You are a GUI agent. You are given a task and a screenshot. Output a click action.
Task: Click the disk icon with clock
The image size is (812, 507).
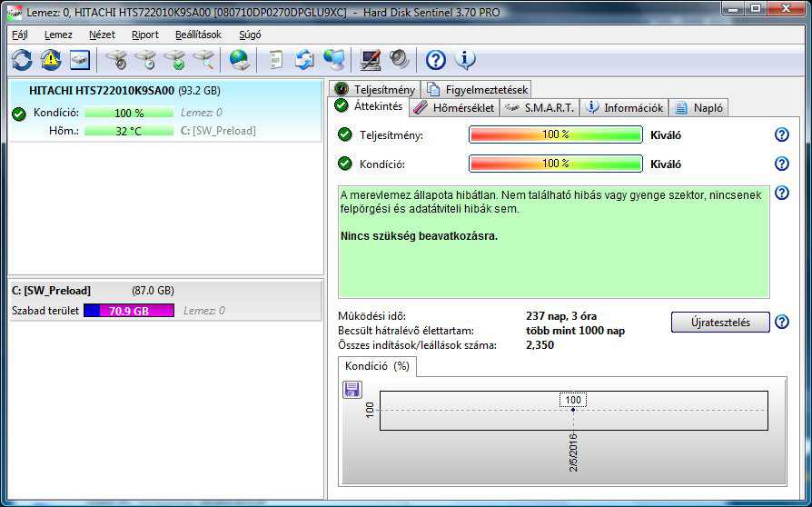point(146,60)
